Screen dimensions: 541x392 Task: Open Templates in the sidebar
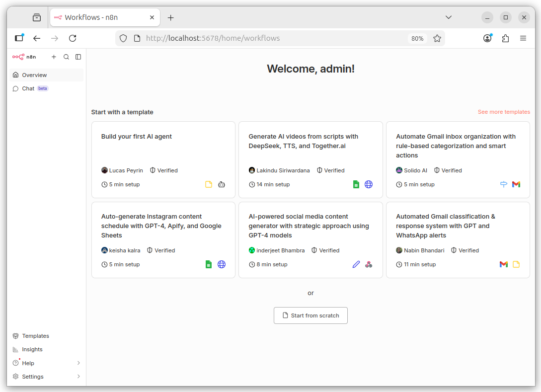47,336
